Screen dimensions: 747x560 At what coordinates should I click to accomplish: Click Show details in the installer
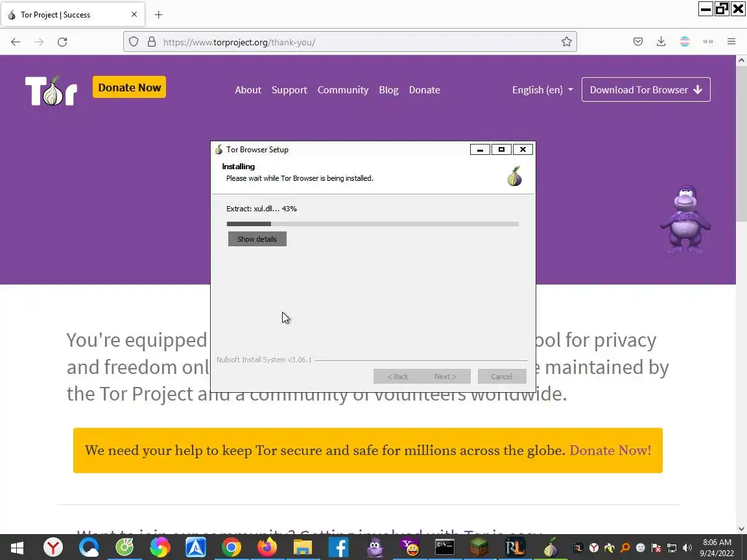(x=257, y=239)
